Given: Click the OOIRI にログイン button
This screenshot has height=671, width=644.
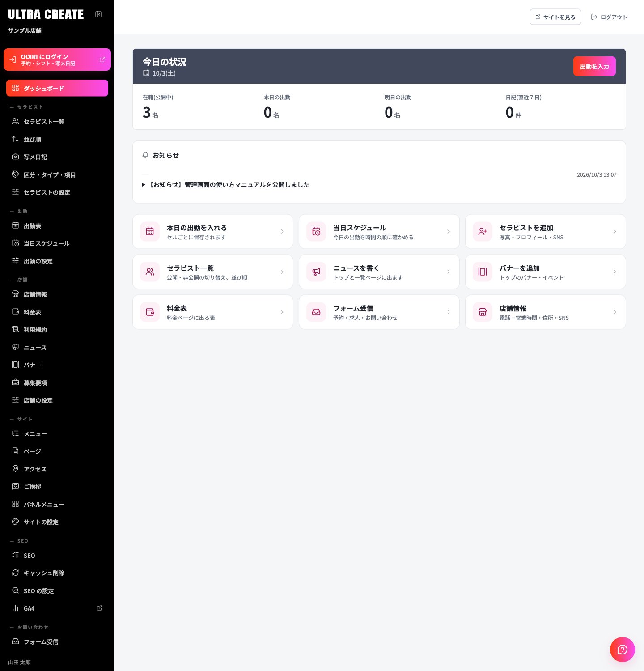Looking at the screenshot, I should tap(57, 59).
